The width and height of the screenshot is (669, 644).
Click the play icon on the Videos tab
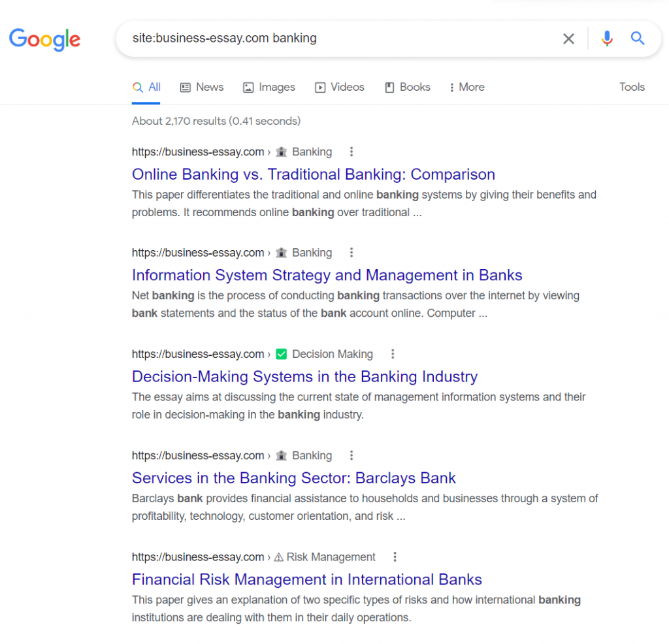320,87
